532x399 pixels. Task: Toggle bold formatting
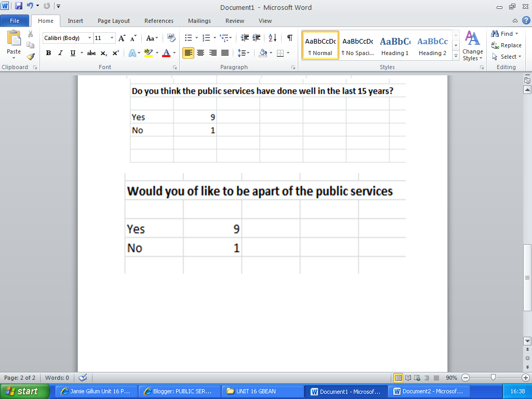[48, 53]
